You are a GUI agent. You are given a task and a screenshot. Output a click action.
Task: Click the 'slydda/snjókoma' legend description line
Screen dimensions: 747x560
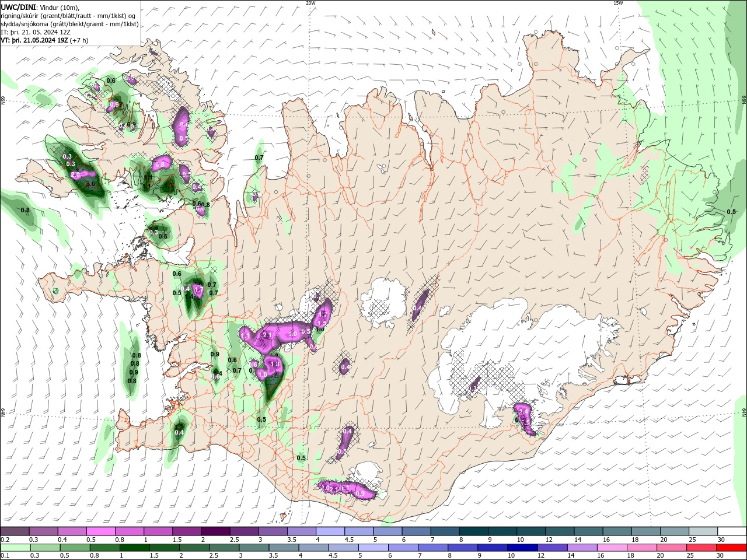click(69, 24)
